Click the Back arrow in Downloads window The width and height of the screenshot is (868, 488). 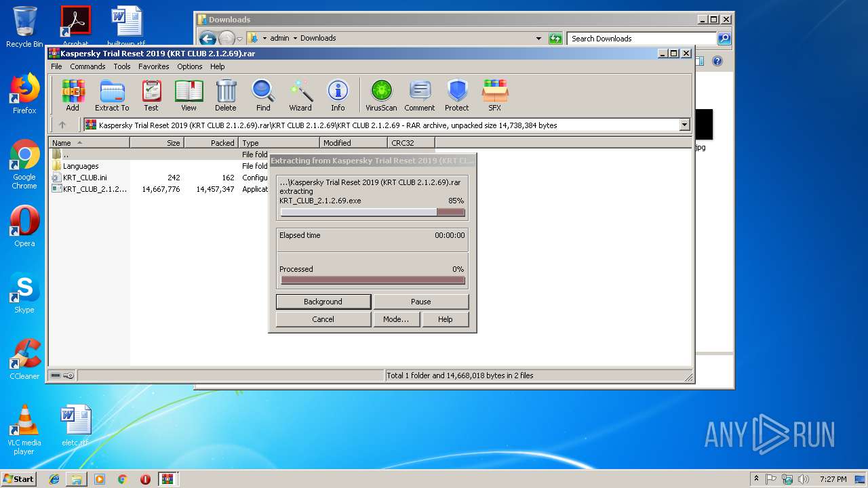click(208, 39)
